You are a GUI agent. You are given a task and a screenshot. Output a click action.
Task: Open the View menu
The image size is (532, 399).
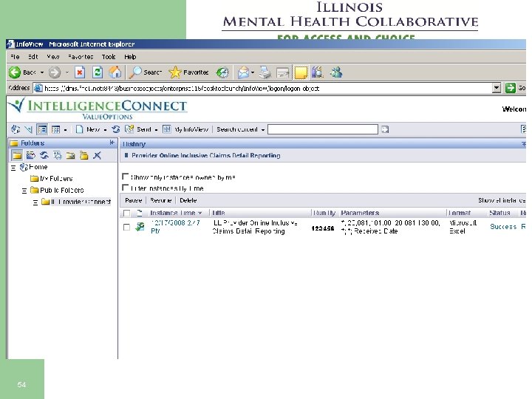coord(53,57)
